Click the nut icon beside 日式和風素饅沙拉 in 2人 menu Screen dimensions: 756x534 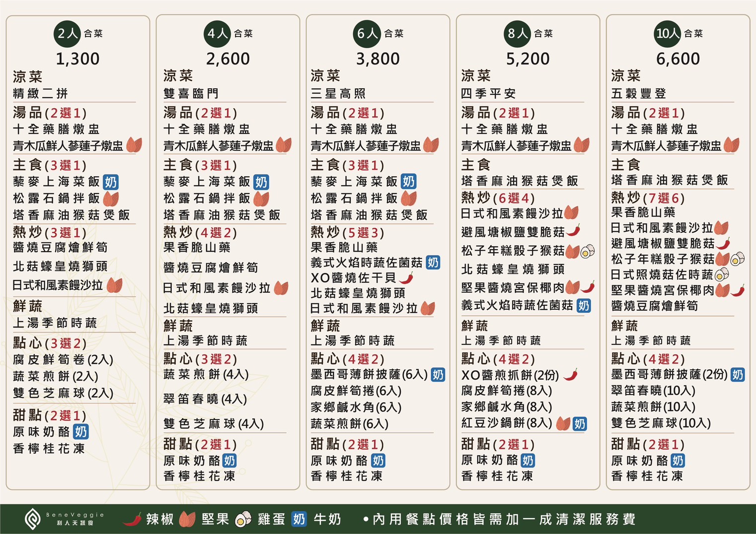pos(114,285)
